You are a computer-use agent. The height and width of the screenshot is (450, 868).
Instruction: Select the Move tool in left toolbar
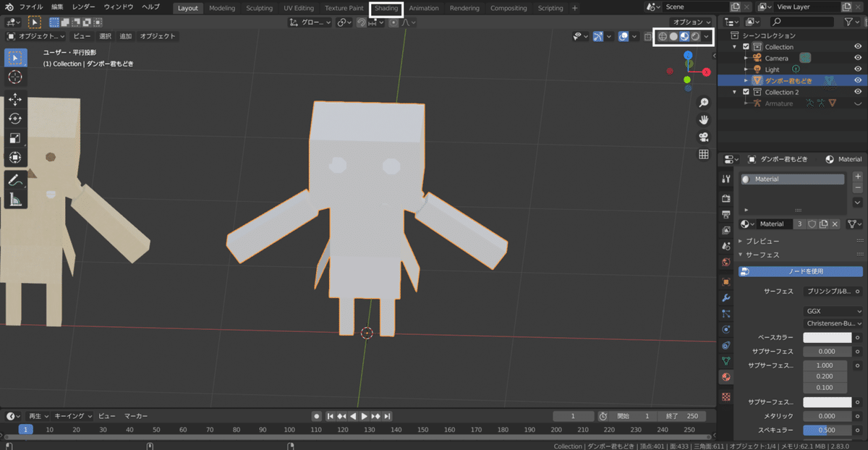[15, 100]
